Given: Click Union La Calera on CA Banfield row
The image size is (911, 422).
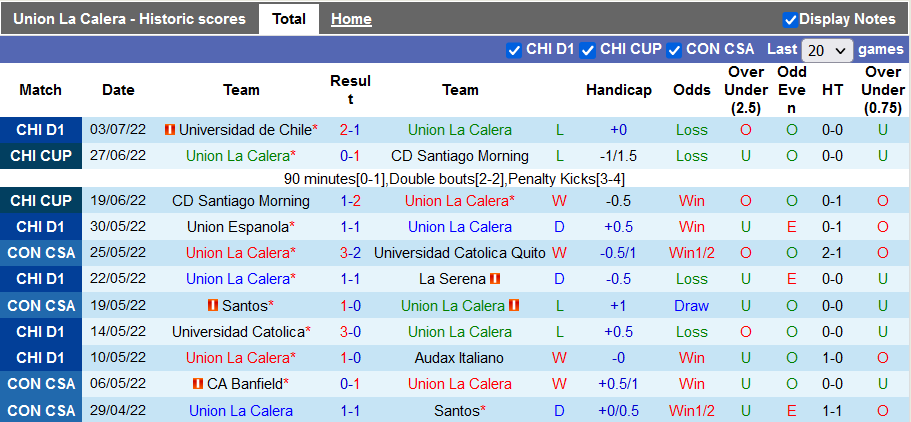Looking at the screenshot, I should click(460, 384).
